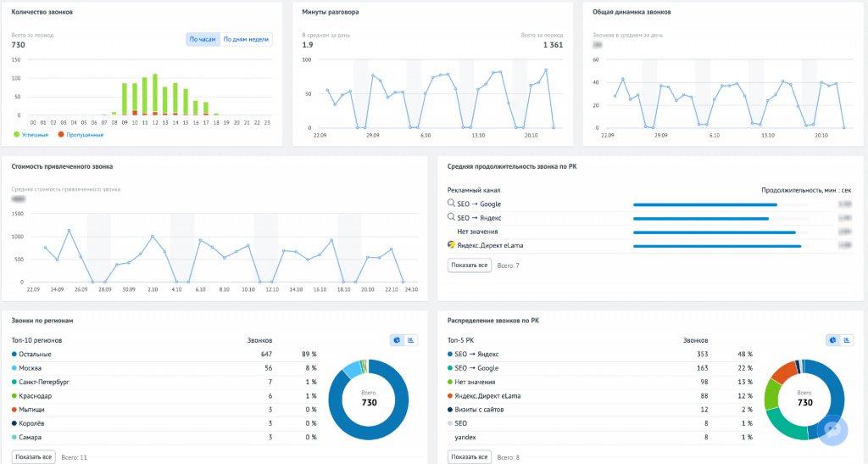
Task: Select bar chart icon in РК distribution
Action: point(847,340)
